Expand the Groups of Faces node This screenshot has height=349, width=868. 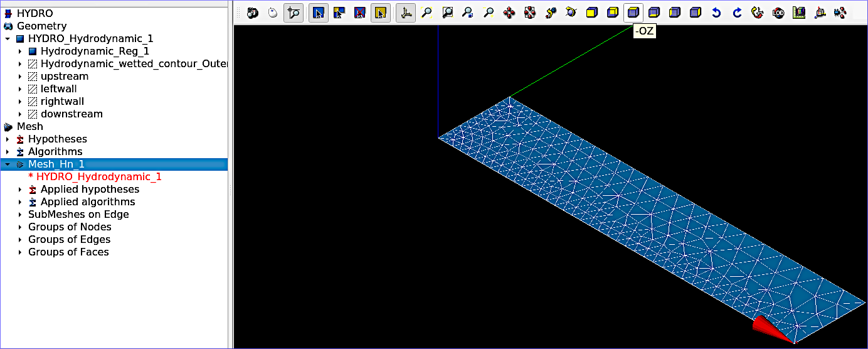pos(20,252)
